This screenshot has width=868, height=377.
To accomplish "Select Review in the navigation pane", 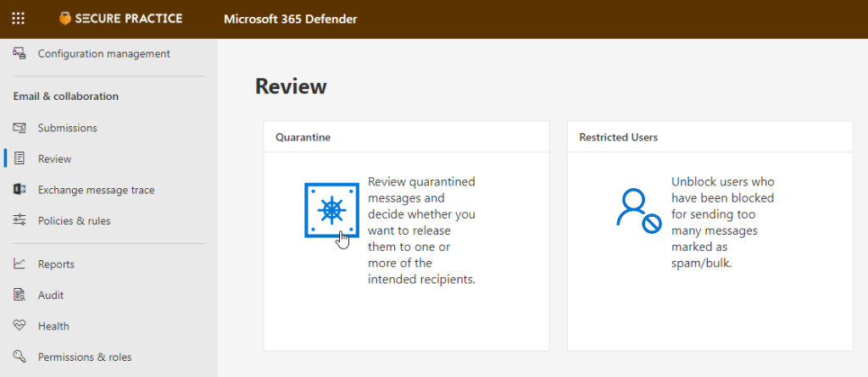I will coord(54,159).
